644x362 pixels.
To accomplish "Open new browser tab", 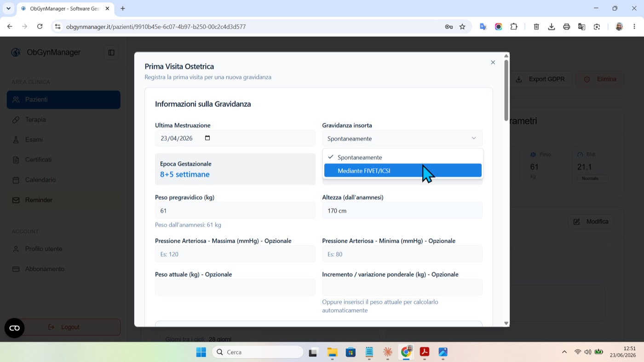I will click(123, 8).
